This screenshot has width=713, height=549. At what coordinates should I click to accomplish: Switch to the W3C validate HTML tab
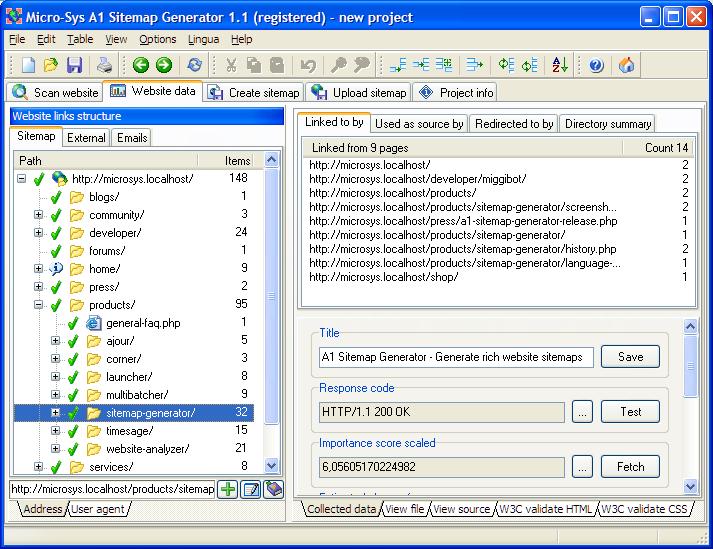click(x=546, y=509)
